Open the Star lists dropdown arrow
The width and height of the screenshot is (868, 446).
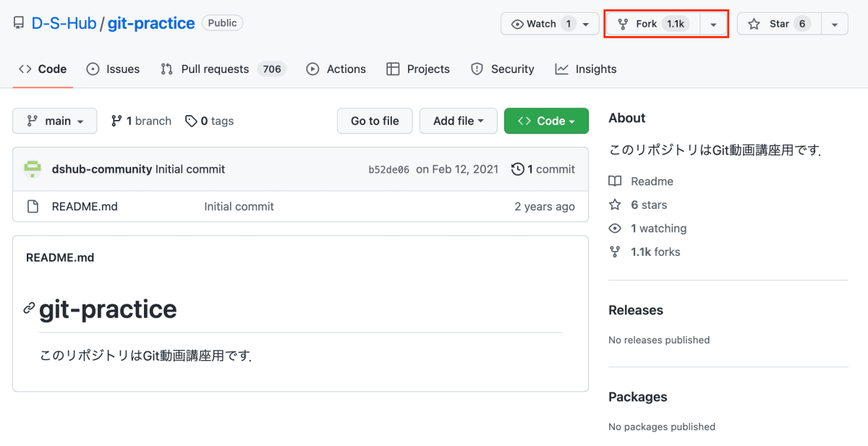[835, 24]
